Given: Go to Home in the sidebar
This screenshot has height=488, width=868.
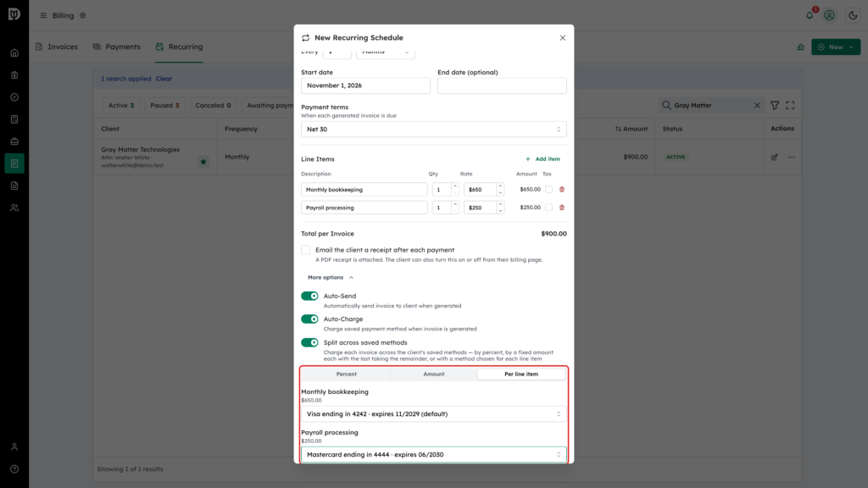Looking at the screenshot, I should pos(14,53).
